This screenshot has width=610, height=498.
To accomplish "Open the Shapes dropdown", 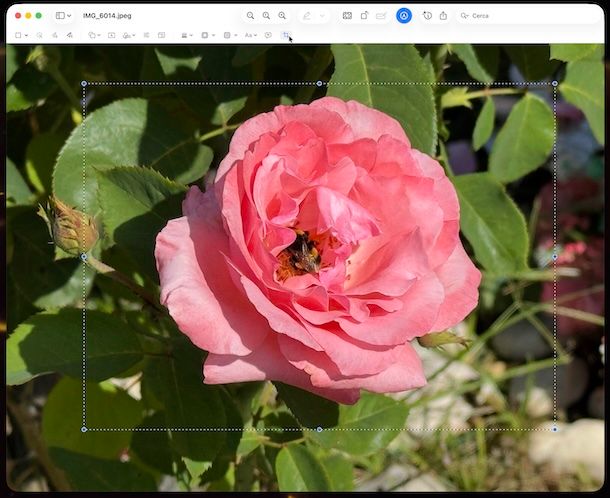I will 94,35.
